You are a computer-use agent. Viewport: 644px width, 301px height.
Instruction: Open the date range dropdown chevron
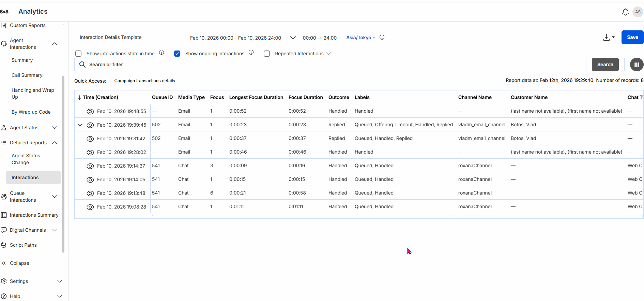[293, 38]
